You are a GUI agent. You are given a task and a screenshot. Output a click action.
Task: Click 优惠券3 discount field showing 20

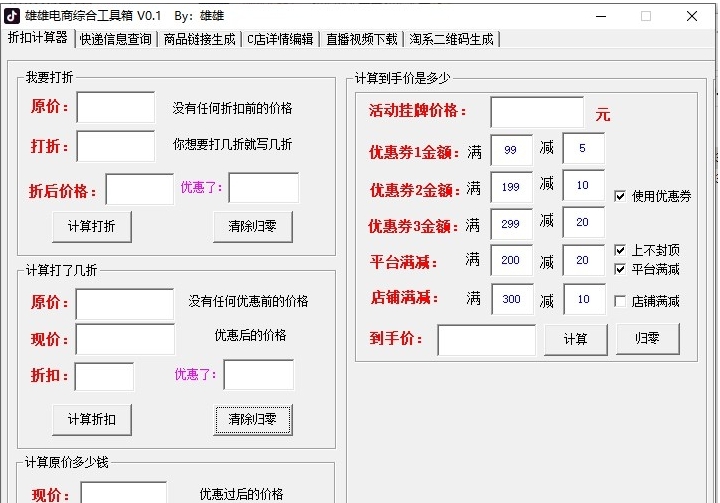(583, 222)
